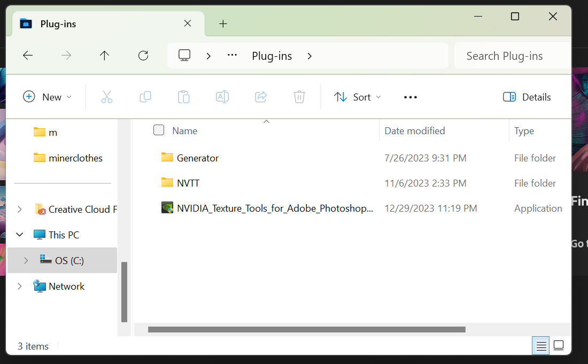This screenshot has height=364, width=588.
Task: Click inside the Search Plug-ins field
Action: pos(504,55)
